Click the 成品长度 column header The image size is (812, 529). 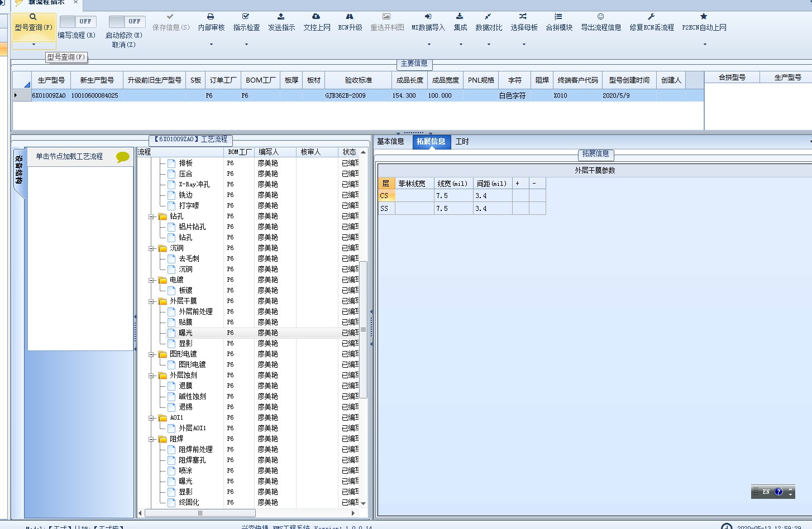409,80
